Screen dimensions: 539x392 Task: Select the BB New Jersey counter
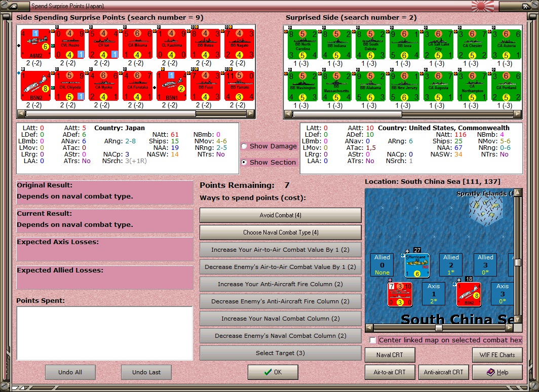point(405,86)
